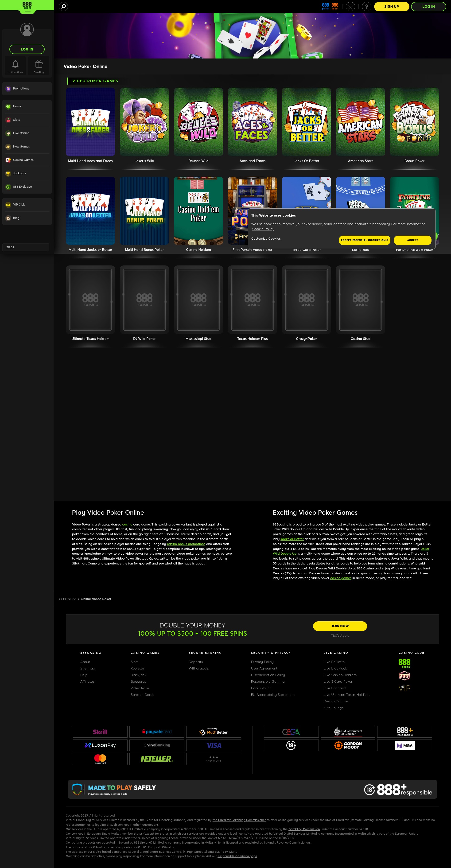451x868 pixels.
Task: Open Jackpots sidebar item
Action: pos(27,173)
